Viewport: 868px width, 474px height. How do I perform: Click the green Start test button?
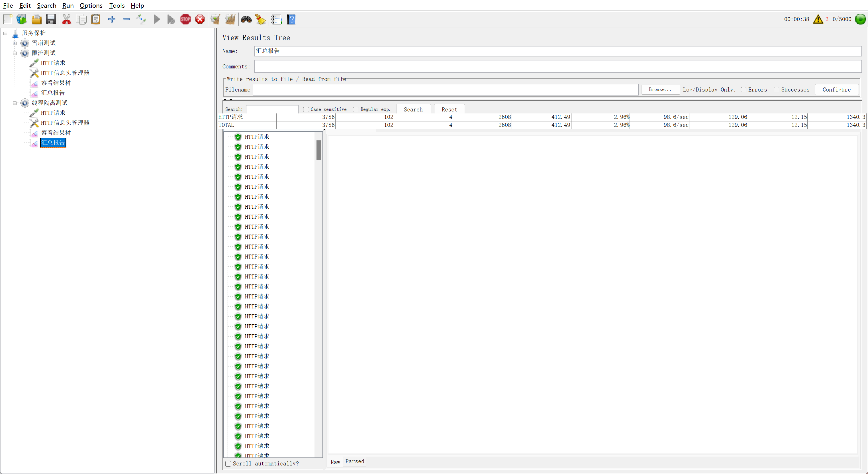[157, 19]
